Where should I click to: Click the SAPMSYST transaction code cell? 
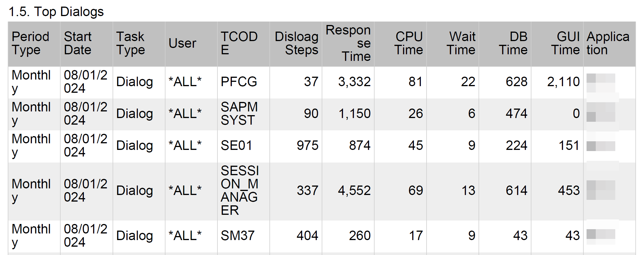(x=239, y=114)
